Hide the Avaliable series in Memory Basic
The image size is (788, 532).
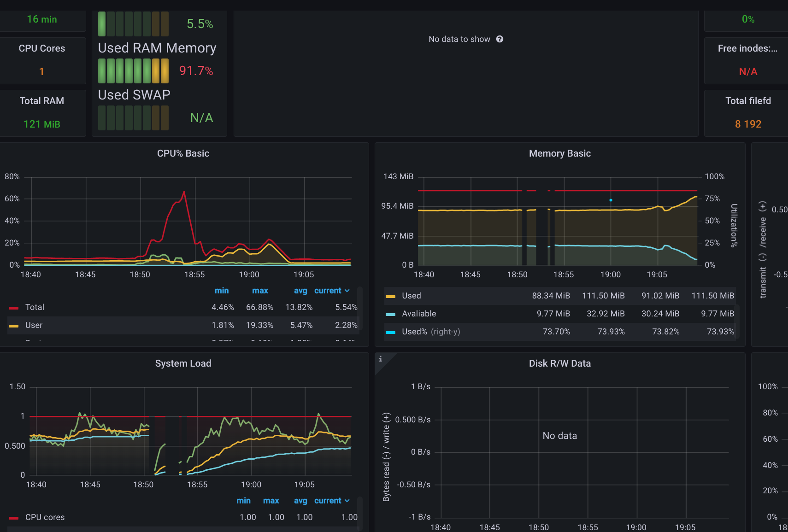coord(418,314)
